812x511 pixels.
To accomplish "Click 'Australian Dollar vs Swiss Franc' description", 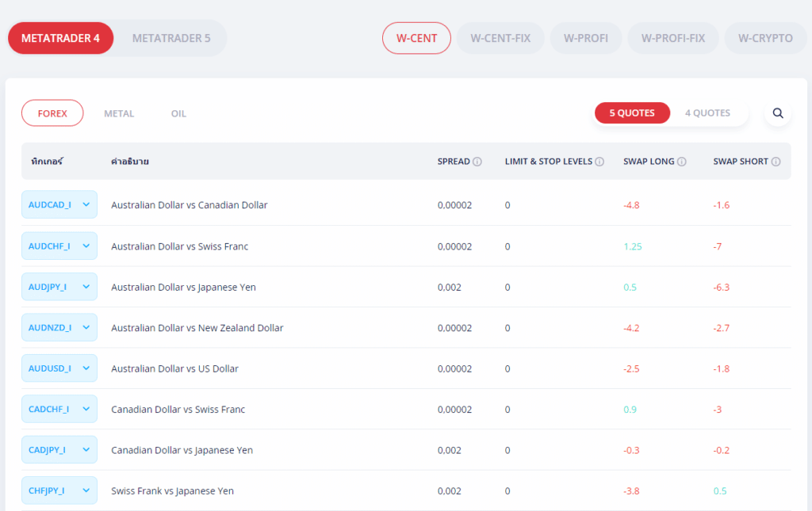I will 180,246.
